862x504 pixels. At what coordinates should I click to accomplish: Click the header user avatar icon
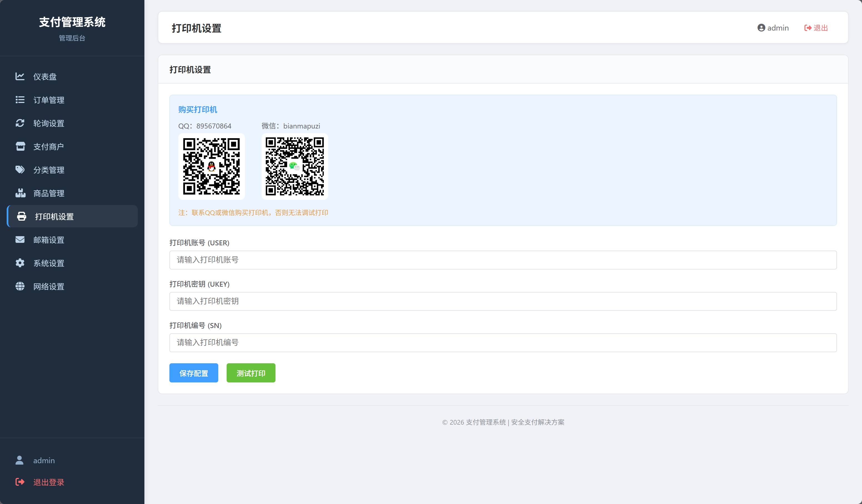(761, 28)
